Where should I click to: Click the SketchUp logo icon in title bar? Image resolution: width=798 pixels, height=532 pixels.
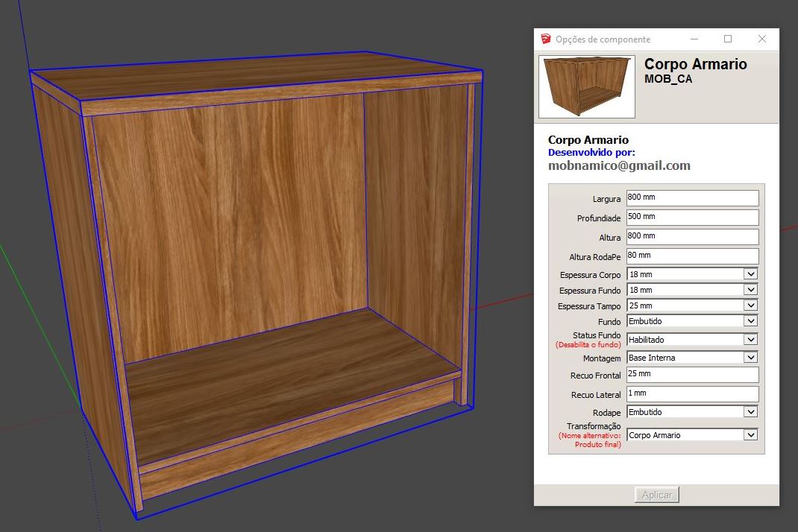pyautogui.click(x=545, y=39)
